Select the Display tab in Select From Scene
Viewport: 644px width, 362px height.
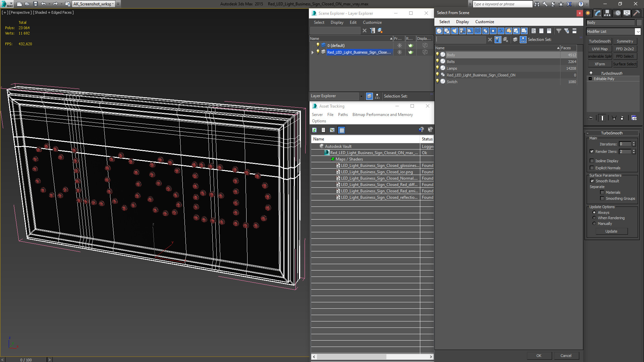[x=462, y=22]
